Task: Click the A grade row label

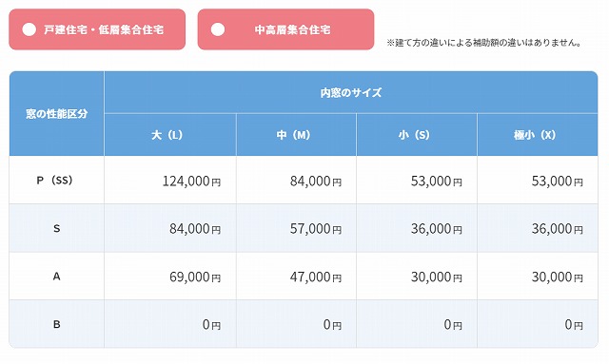Action: [57, 277]
